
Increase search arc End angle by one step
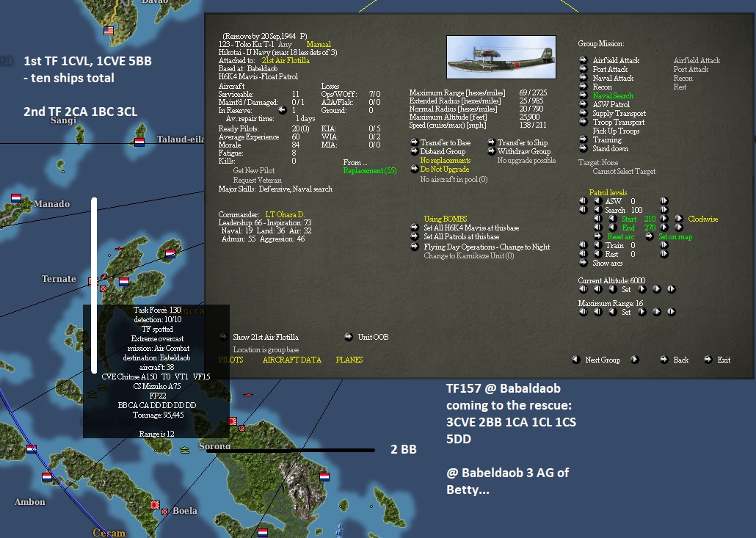[x=664, y=227]
